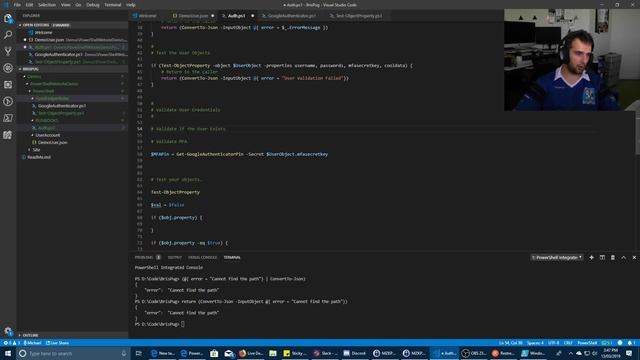The height and width of the screenshot is (360, 640).
Task: Click the Michael user status bar item
Action: (x=33, y=343)
